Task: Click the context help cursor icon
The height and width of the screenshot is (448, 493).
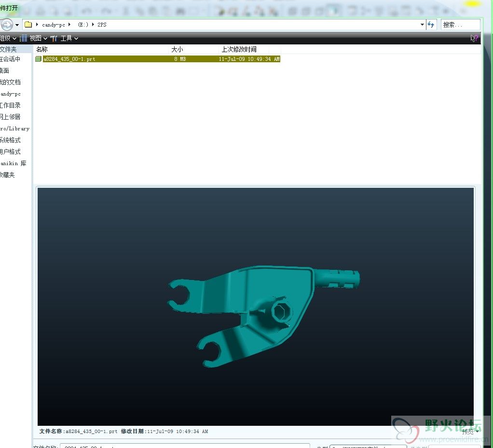Action: (474, 39)
